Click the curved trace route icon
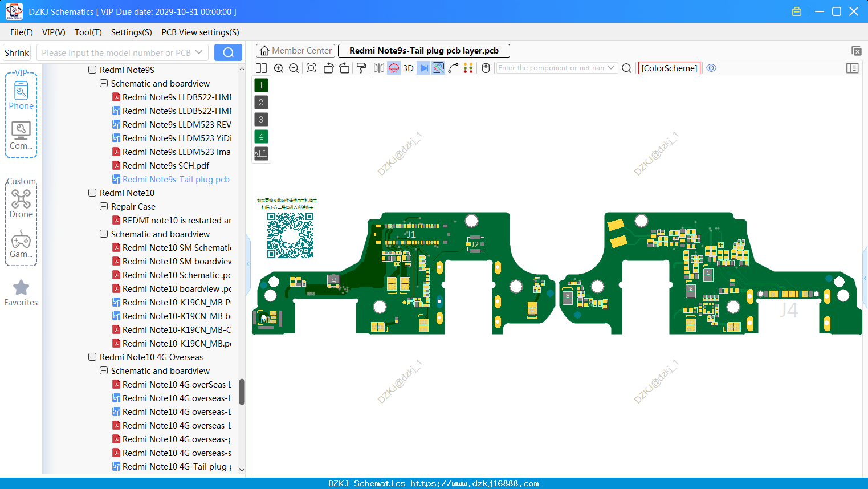The height and width of the screenshot is (489, 868). tap(454, 68)
